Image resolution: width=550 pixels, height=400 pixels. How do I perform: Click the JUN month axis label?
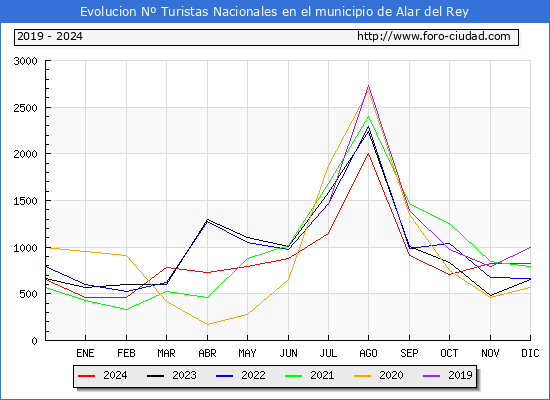[x=288, y=353]
